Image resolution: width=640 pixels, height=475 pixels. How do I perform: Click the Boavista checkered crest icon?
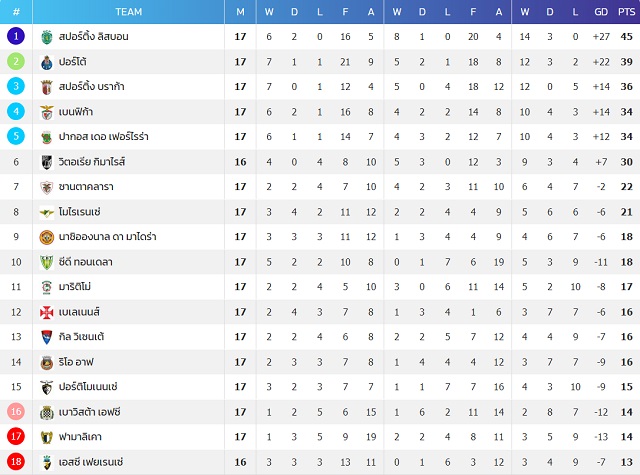pyautogui.click(x=47, y=413)
